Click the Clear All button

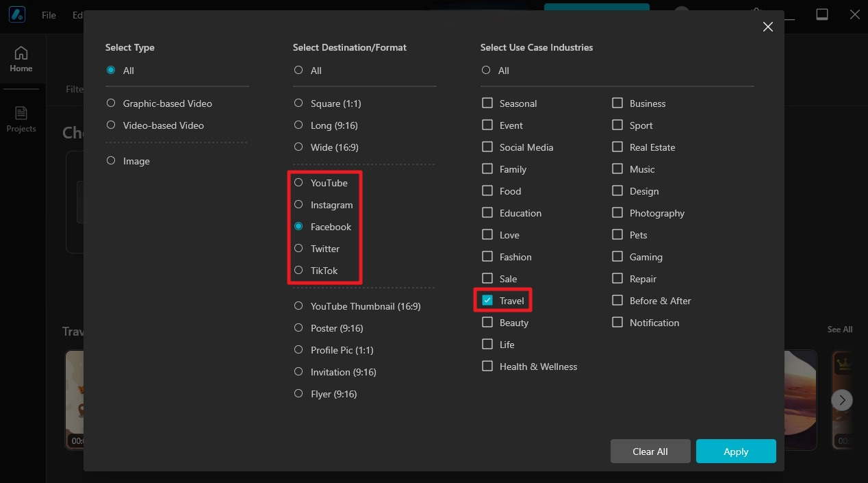coord(650,451)
